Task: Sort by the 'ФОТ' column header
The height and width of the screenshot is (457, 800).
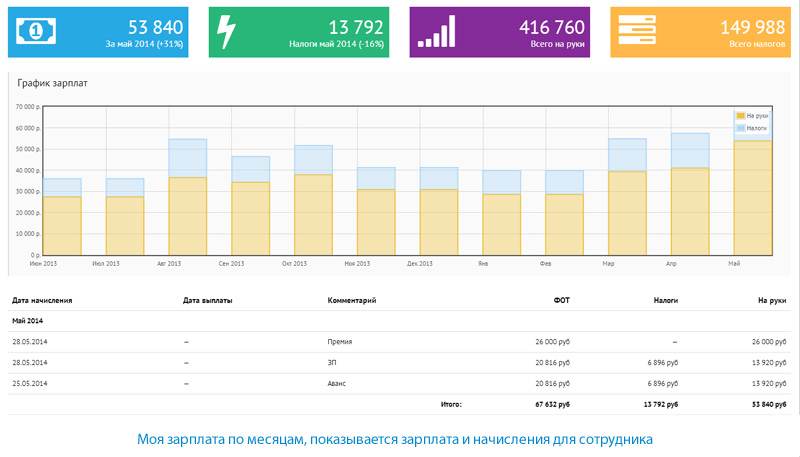Action: 561,299
